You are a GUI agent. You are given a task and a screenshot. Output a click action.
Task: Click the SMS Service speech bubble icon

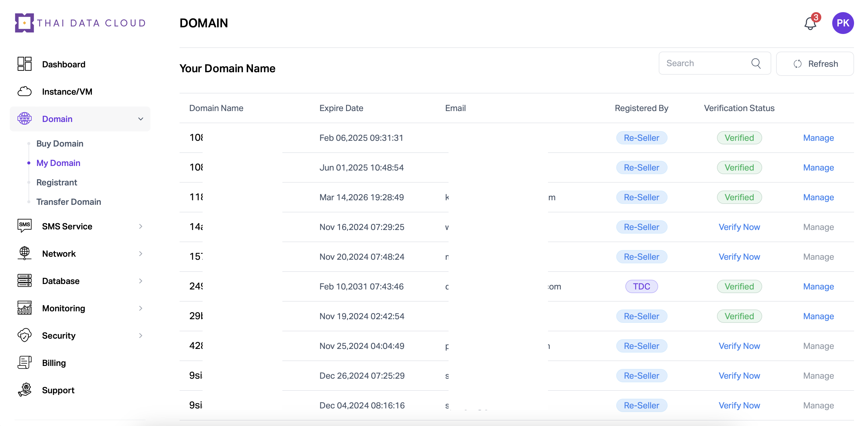tap(25, 226)
